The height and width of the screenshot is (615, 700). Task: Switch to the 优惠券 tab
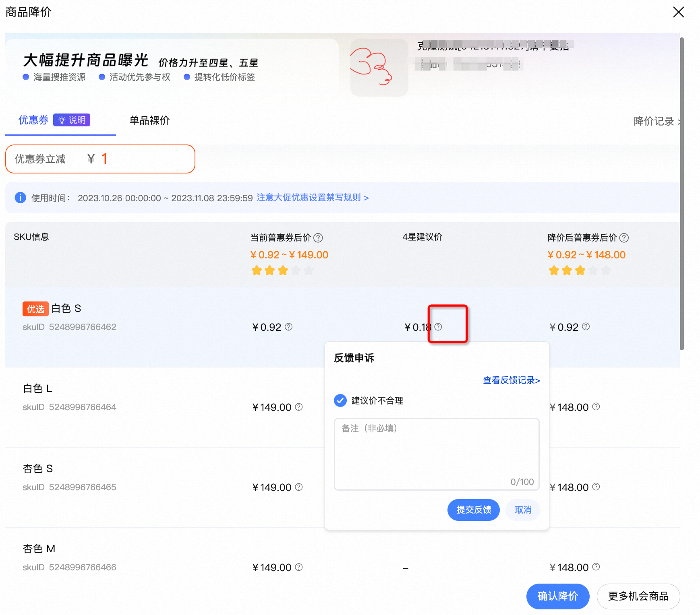coord(33,120)
